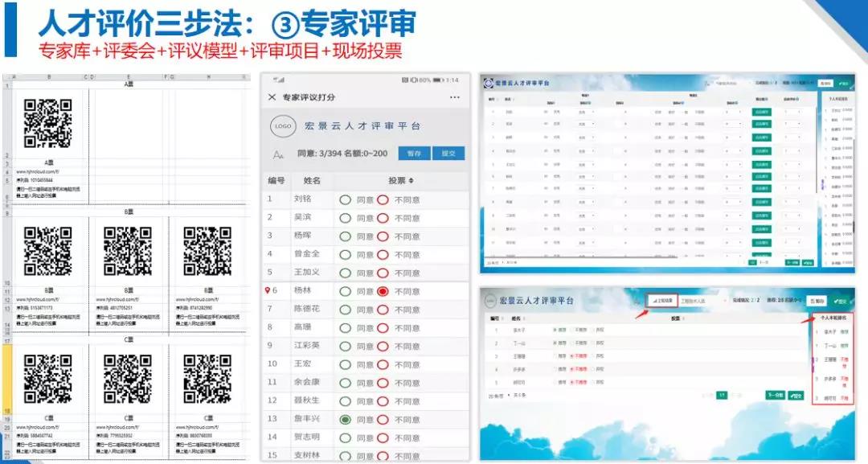Select 不同意 for 贺志明

[383, 437]
